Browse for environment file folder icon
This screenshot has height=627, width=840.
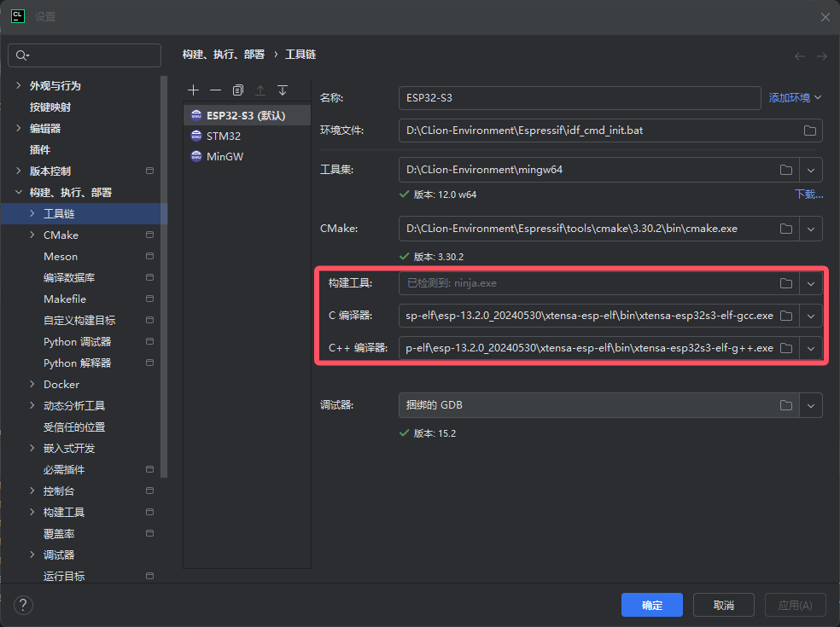coord(810,131)
